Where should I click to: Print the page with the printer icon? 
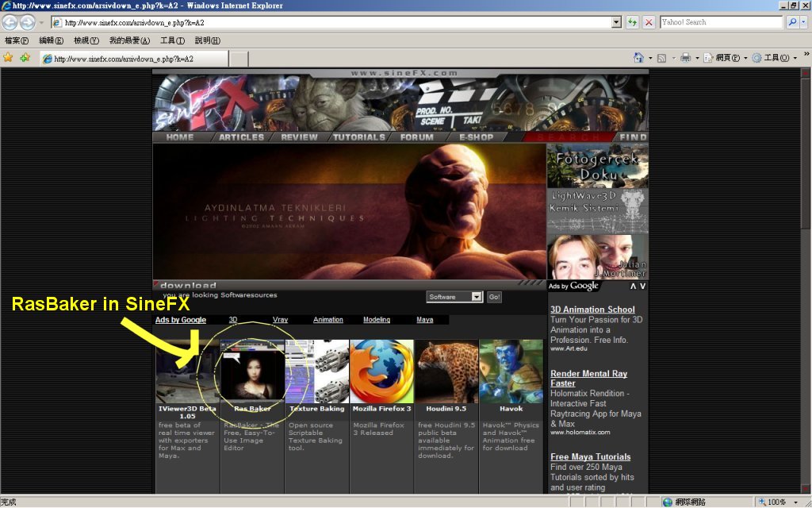(686, 57)
